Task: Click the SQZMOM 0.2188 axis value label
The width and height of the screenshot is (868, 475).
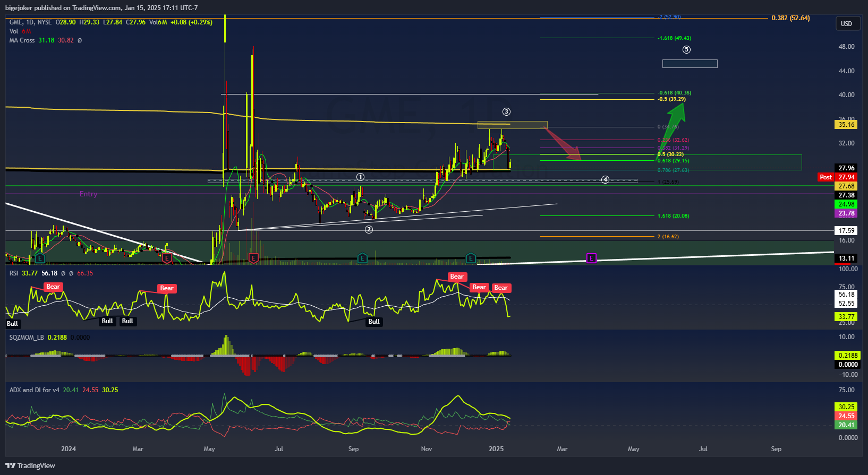Action: click(x=847, y=356)
